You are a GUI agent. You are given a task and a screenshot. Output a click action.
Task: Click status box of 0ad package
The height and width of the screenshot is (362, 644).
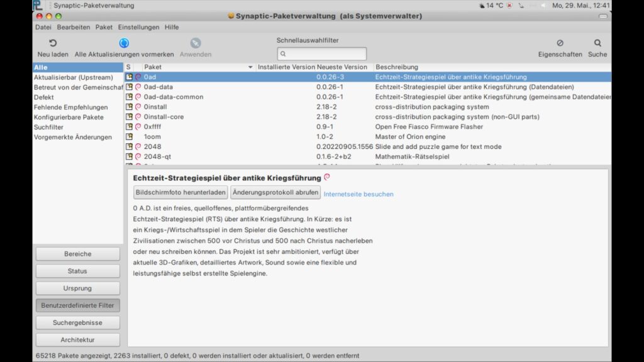point(129,77)
